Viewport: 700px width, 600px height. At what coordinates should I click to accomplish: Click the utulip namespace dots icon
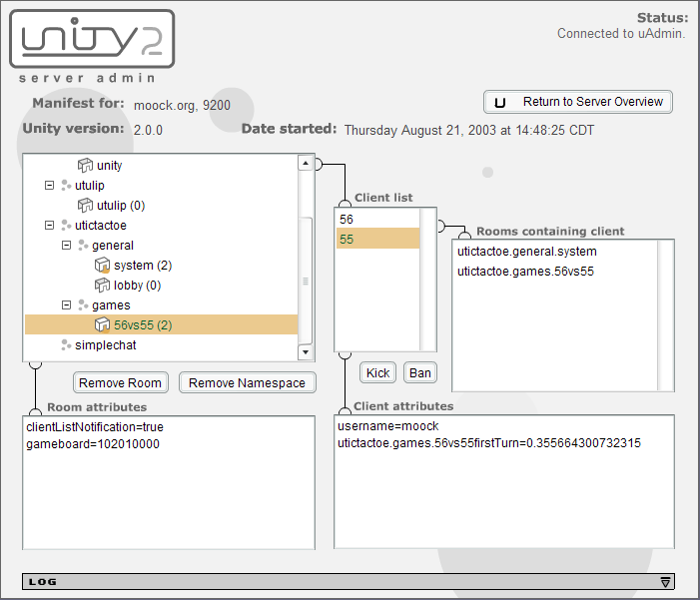coord(66,185)
